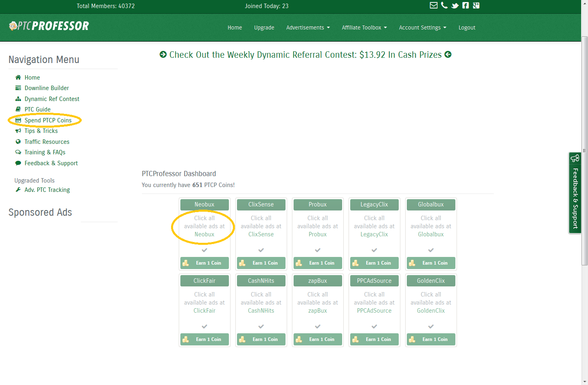Image resolution: width=588 pixels, height=385 pixels.
Task: Open Dynamic Ref Contest sidebar link
Action: point(52,99)
